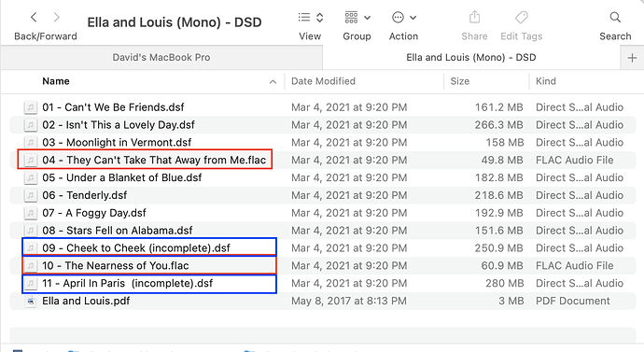
Task: Toggle sort order via Name column arrow
Action: [x=273, y=82]
